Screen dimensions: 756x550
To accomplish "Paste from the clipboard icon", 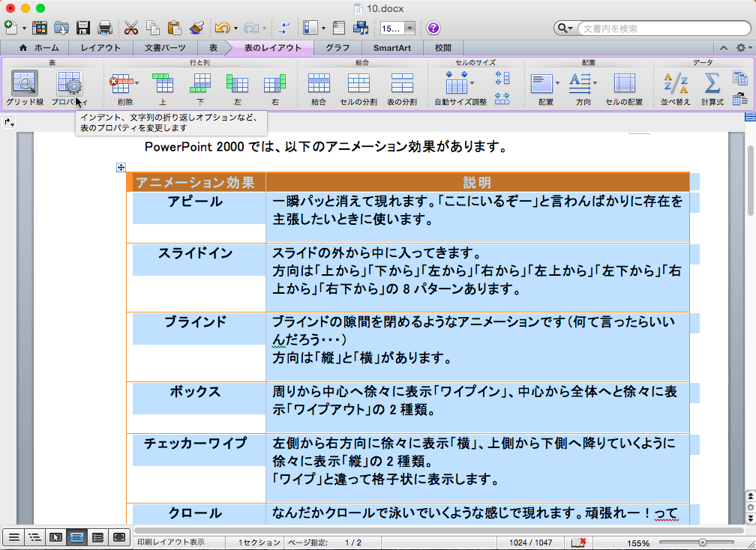I will tap(175, 28).
